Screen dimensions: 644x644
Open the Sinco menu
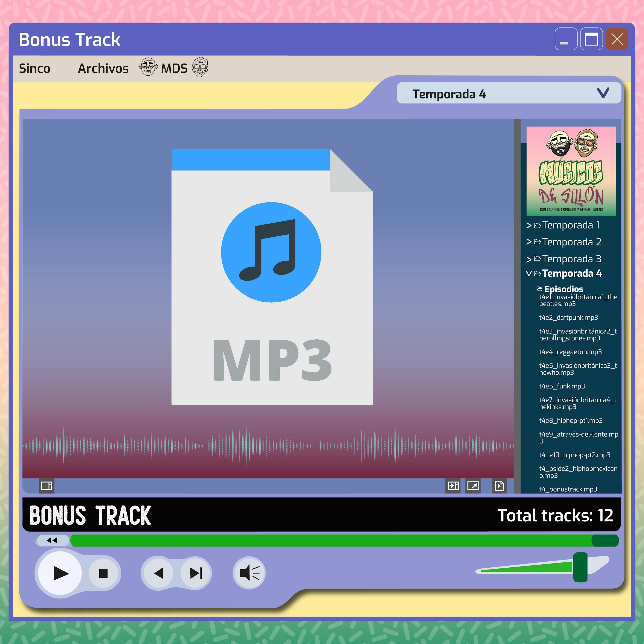[x=34, y=69]
